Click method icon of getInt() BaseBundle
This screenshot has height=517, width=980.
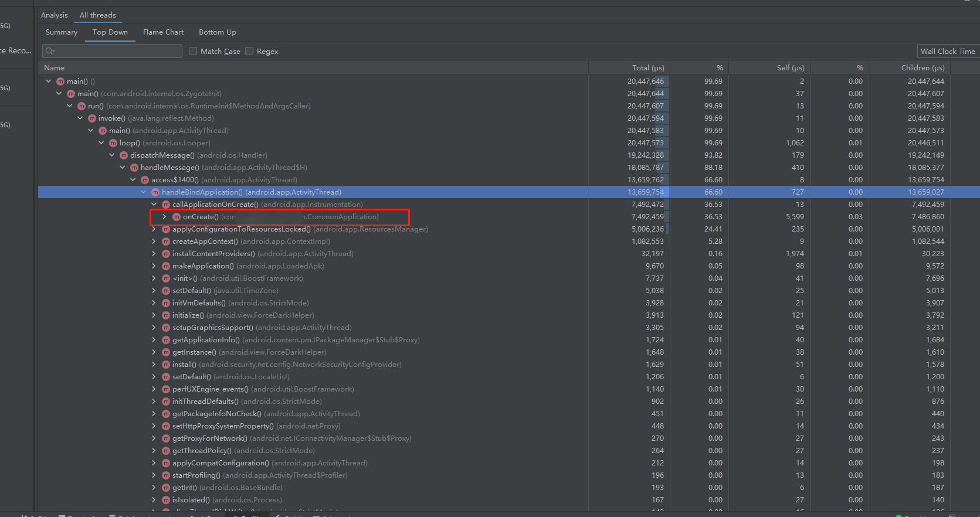click(x=166, y=488)
